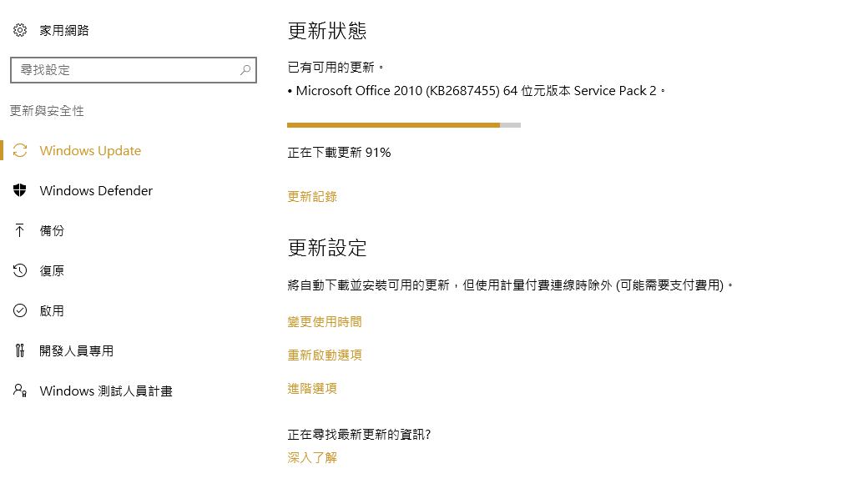Click the magnifier icon in the search box
The image size is (868, 504).
coord(245,70)
